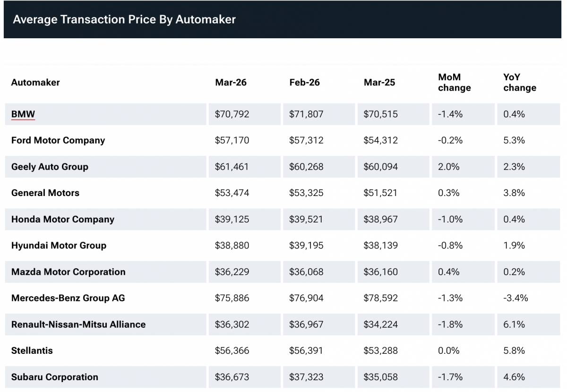The height and width of the screenshot is (392, 567).
Task: Click the BMW automaker link
Action: click(23, 114)
